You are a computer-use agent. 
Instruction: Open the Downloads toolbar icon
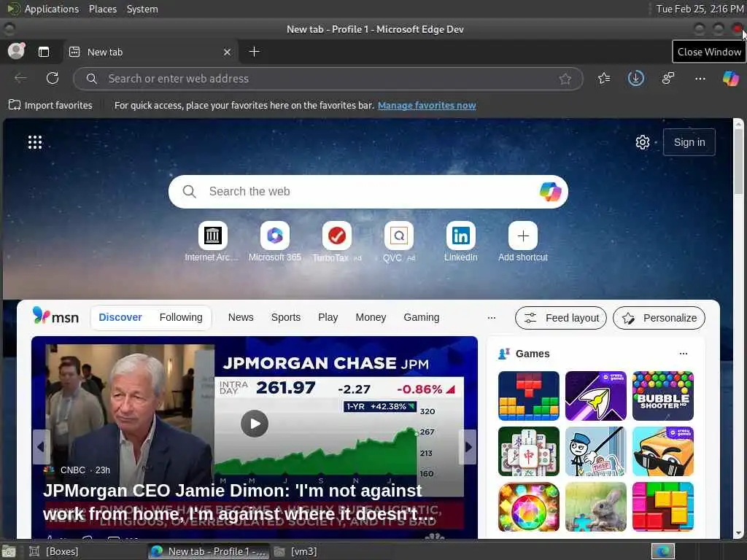635,78
